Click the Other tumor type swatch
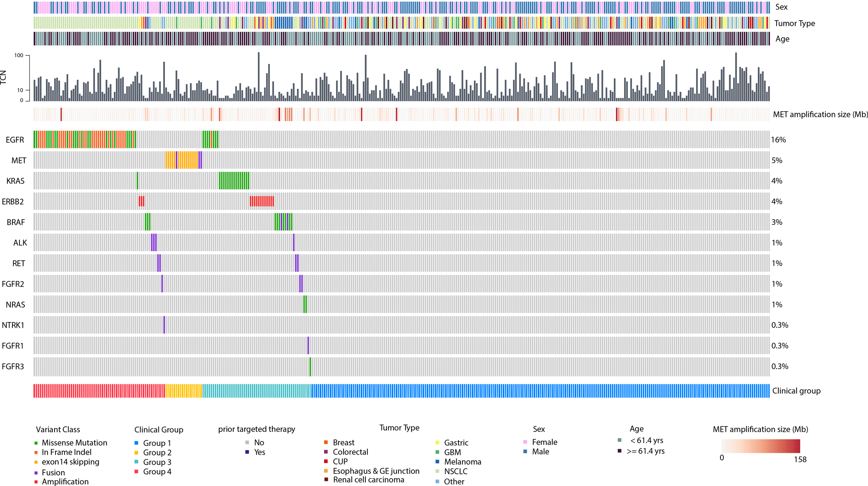 (437, 481)
